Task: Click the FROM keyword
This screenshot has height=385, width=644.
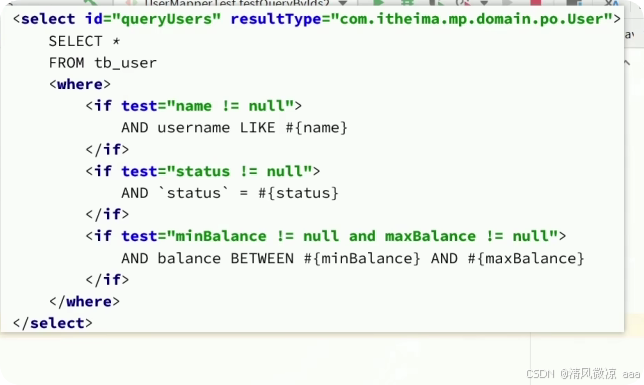Action: coord(66,63)
